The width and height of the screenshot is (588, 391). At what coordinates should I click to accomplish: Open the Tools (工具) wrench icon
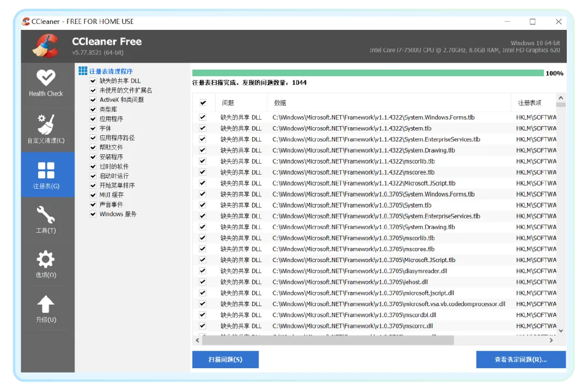pos(46,215)
